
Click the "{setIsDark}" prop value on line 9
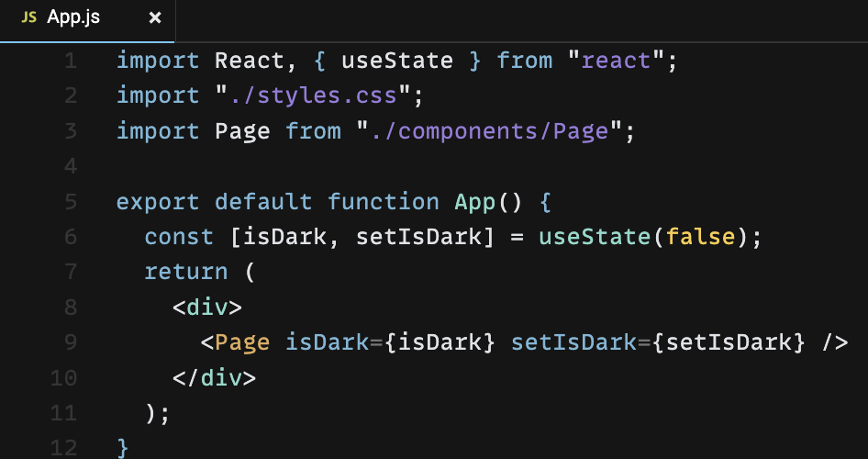click(x=728, y=342)
